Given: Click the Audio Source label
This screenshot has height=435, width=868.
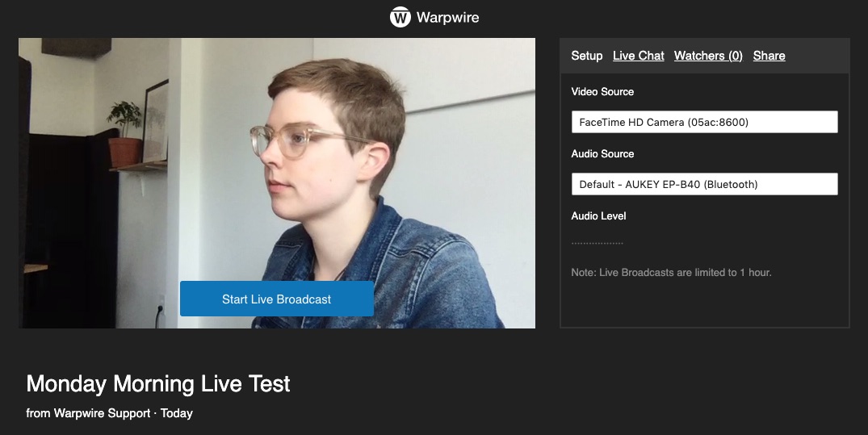Looking at the screenshot, I should click(602, 154).
